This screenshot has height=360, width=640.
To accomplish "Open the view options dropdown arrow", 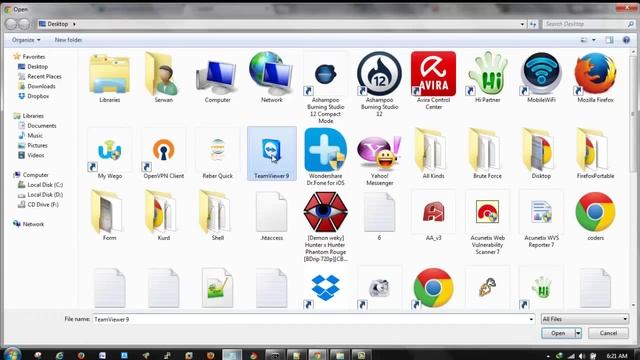I will [x=593, y=40].
